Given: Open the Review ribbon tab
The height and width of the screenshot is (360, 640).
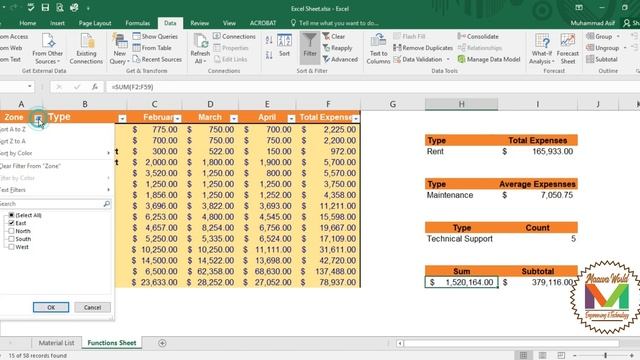Looking at the screenshot, I should (x=200, y=23).
